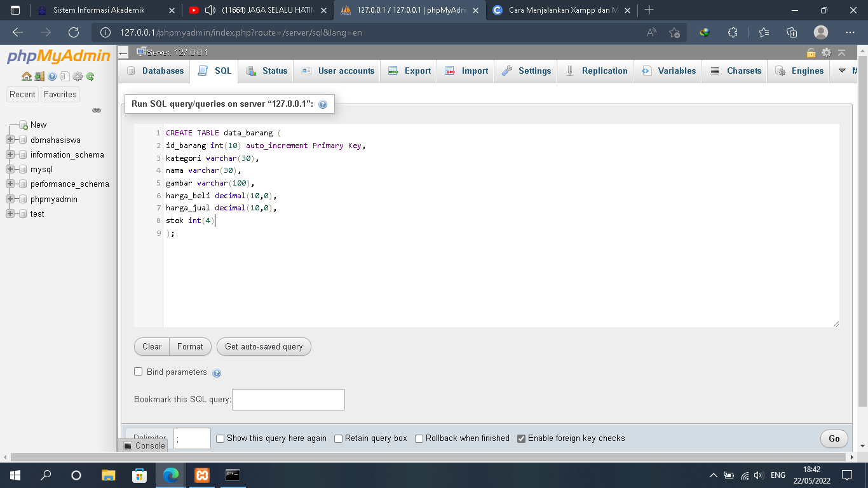
Task: Switch to the Databases tab
Action: [x=155, y=71]
